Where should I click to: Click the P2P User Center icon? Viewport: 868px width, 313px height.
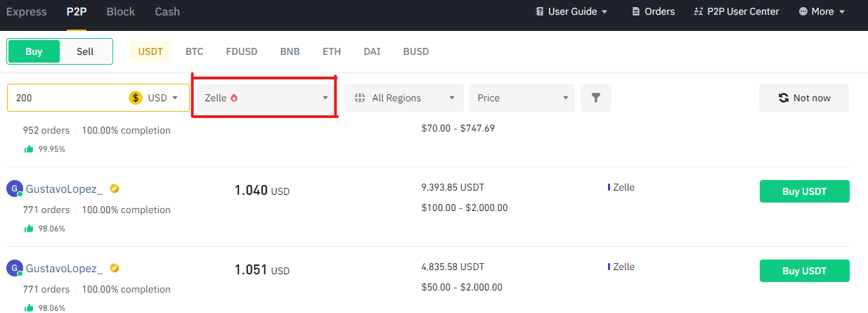pyautogui.click(x=699, y=12)
